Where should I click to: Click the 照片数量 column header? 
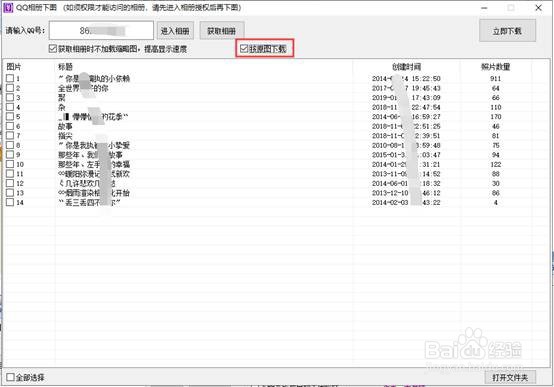click(x=495, y=66)
